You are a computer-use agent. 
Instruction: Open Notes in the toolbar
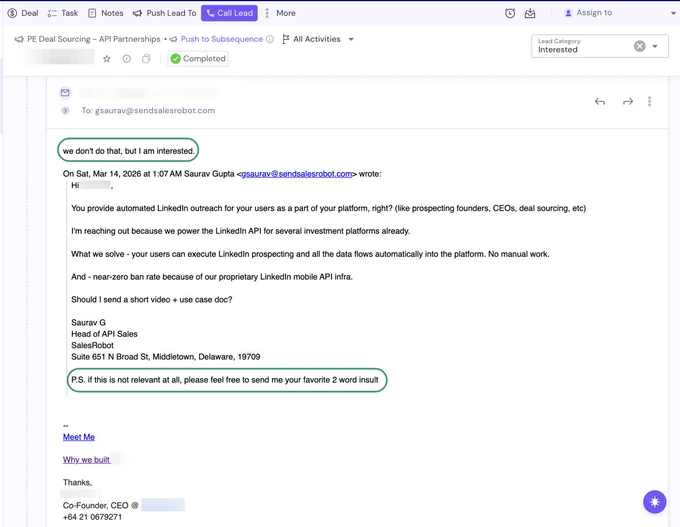click(106, 13)
